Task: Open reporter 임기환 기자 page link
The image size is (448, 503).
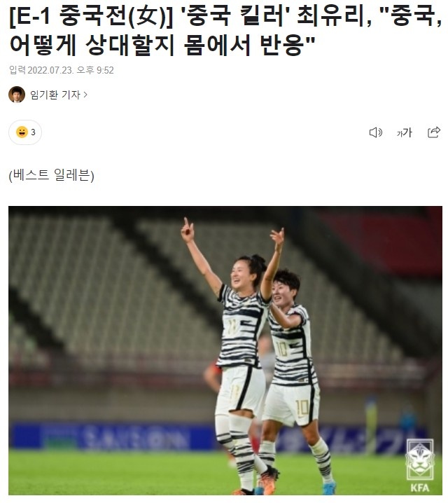Action: [x=55, y=95]
